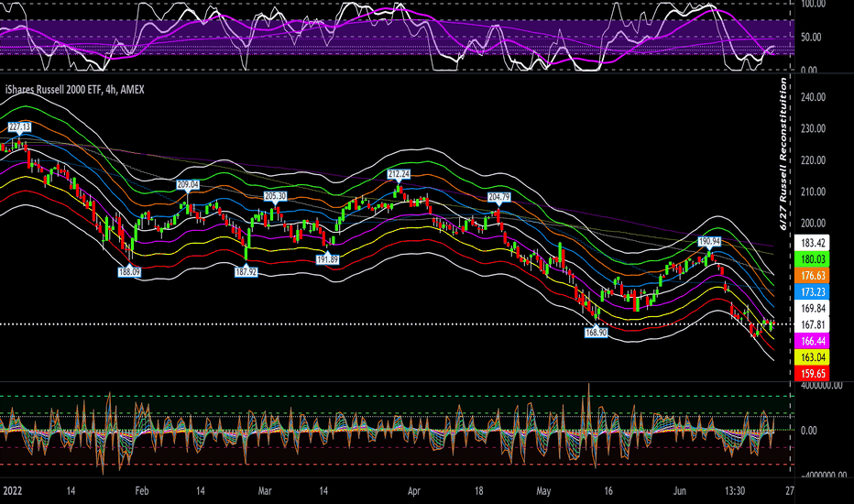
Task: Click the 191.89 pivot low label
Action: click(327, 260)
